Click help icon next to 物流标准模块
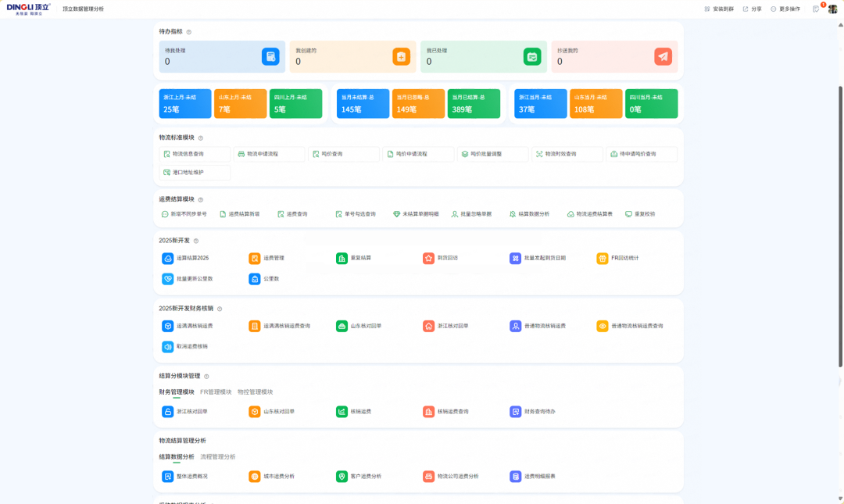Screen dimensions: 844x504 pyautogui.click(x=201, y=138)
